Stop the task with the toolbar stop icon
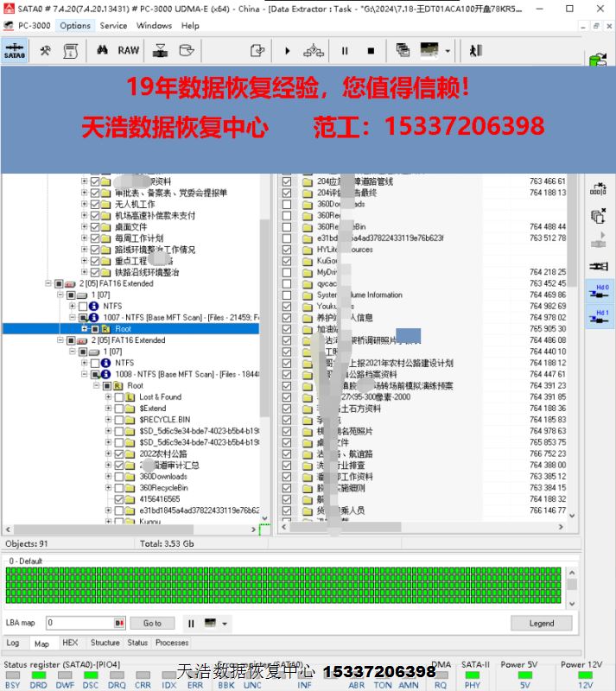The width and height of the screenshot is (616, 691). (x=371, y=51)
